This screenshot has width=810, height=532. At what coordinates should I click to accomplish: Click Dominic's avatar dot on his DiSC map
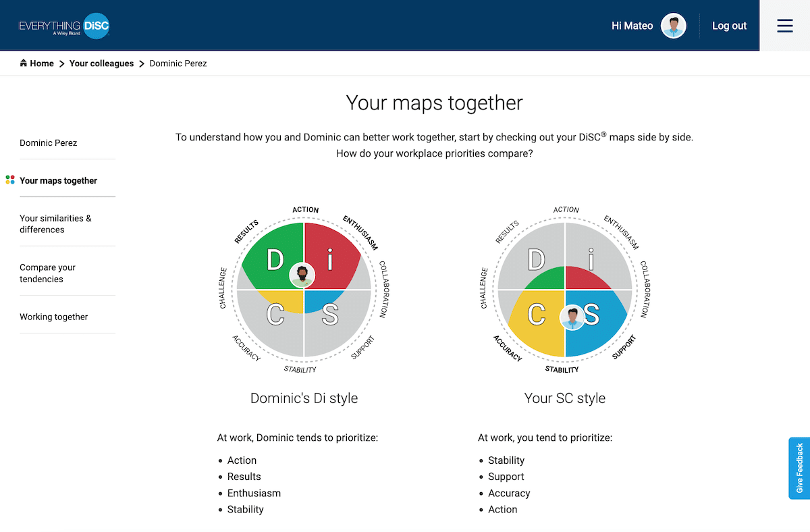click(x=304, y=275)
